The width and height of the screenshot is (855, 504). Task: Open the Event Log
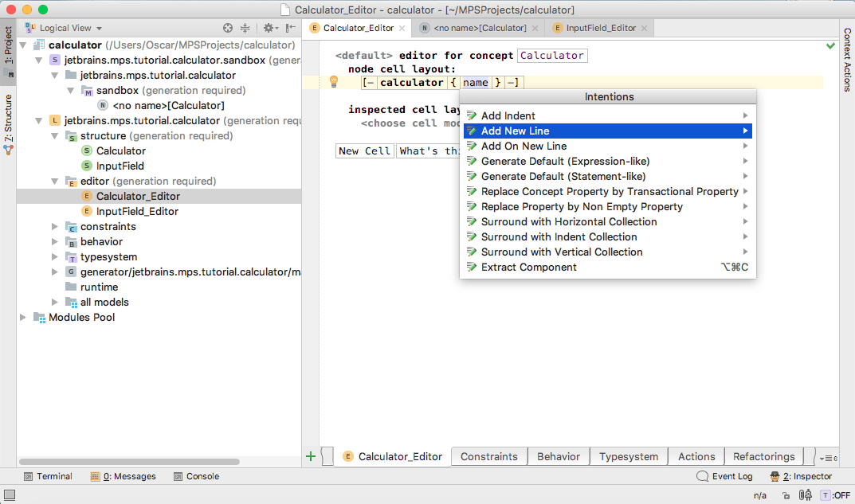(724, 476)
